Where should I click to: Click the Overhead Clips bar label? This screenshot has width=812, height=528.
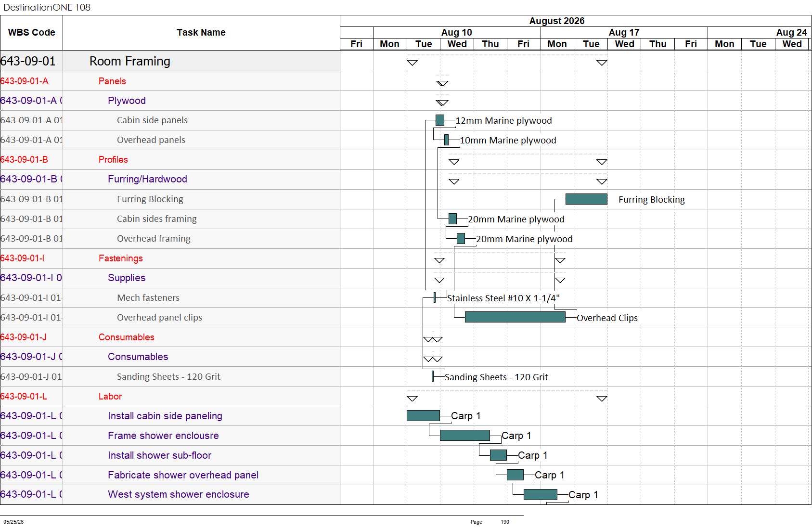(x=607, y=318)
